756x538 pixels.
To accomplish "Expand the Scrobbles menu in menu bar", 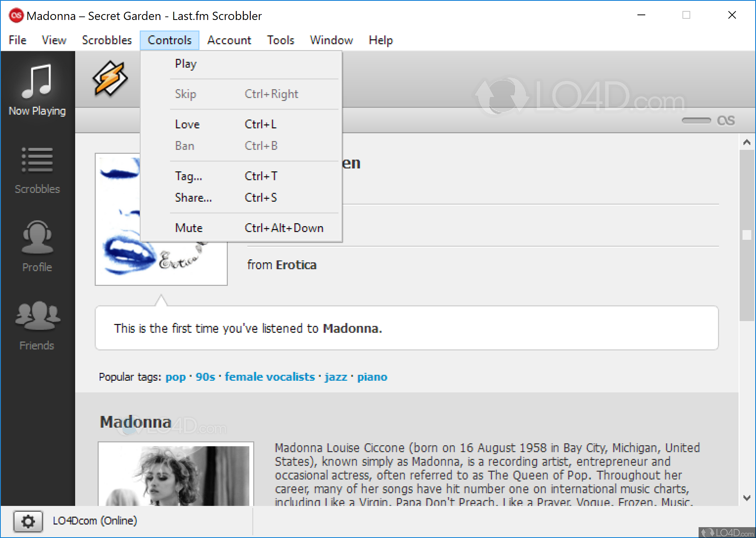I will pos(106,40).
